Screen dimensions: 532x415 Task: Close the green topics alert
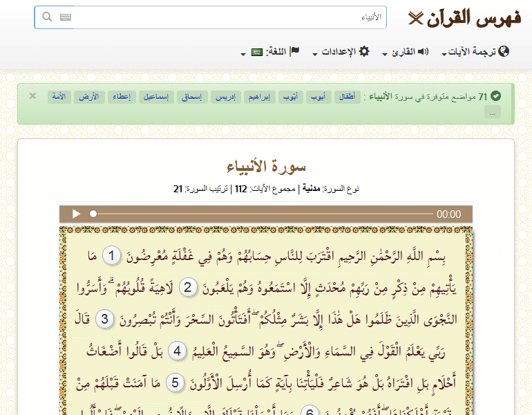[32, 96]
